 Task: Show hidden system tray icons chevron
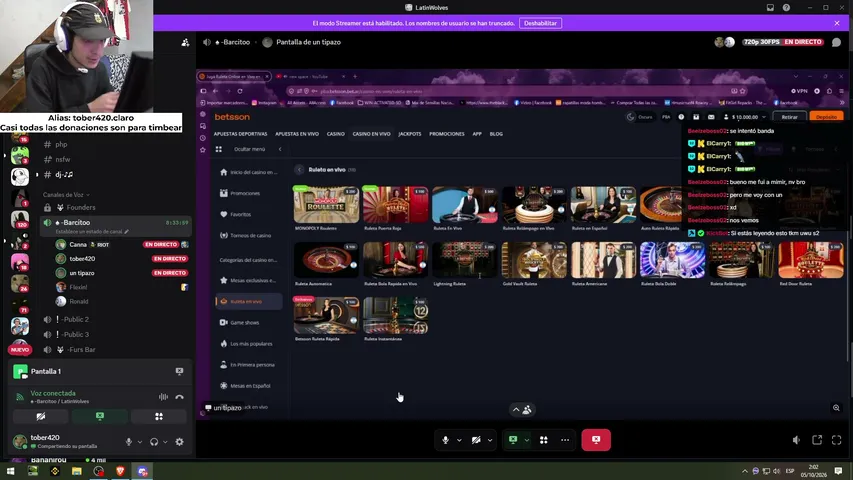coord(744,471)
